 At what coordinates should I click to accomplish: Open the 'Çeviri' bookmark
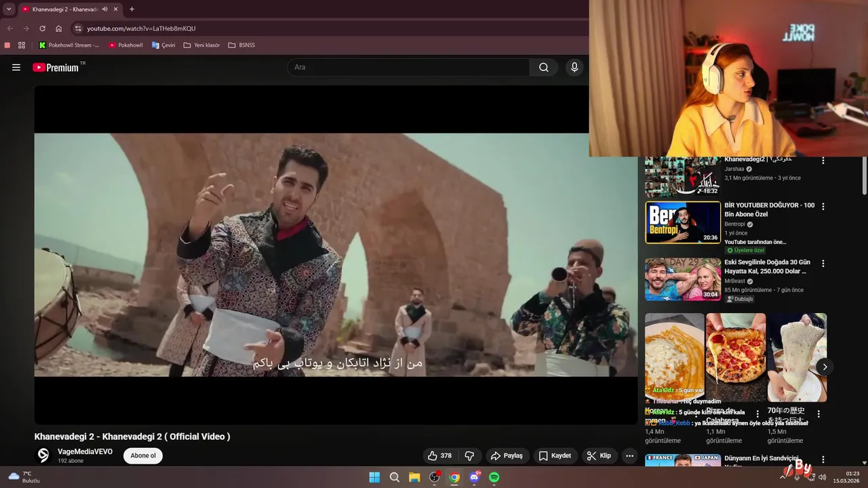click(x=164, y=45)
